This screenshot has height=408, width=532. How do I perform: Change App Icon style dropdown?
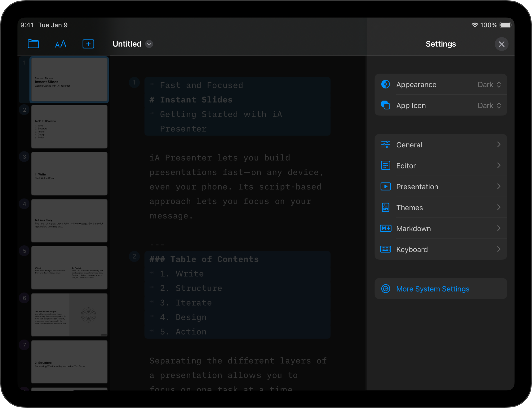click(x=489, y=106)
